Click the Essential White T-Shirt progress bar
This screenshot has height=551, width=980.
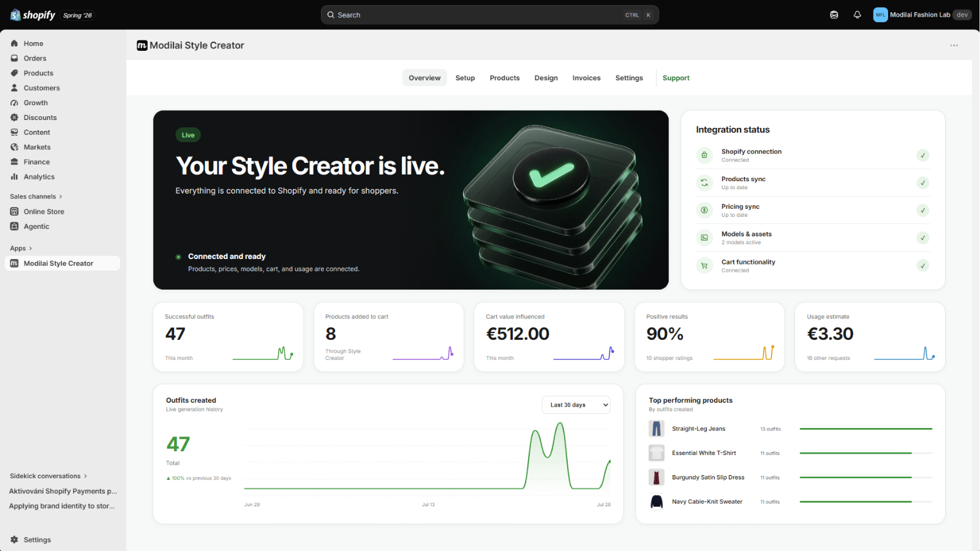point(866,453)
